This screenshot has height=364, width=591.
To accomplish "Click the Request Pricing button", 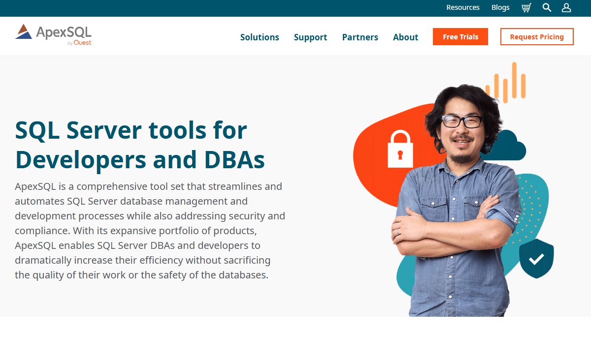I will tap(537, 37).
